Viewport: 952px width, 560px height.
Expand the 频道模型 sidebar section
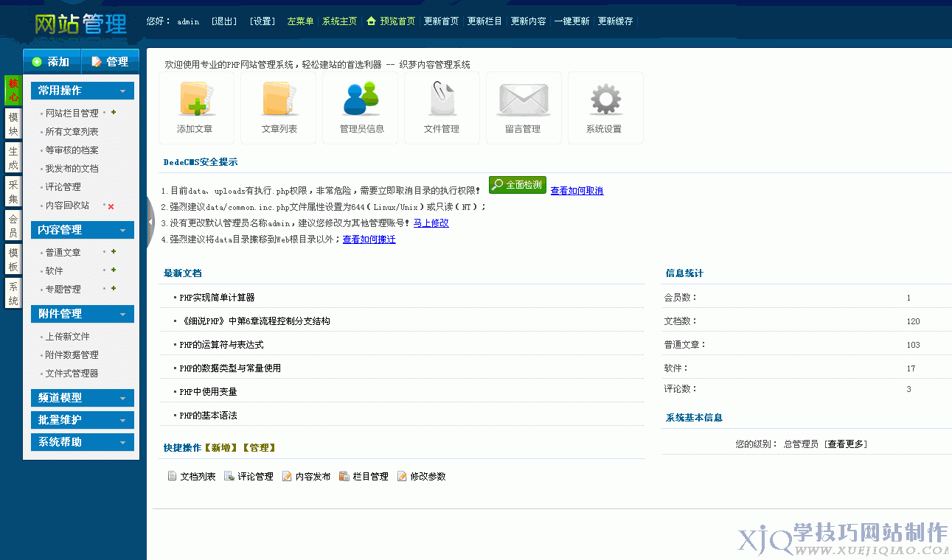pyautogui.click(x=122, y=399)
